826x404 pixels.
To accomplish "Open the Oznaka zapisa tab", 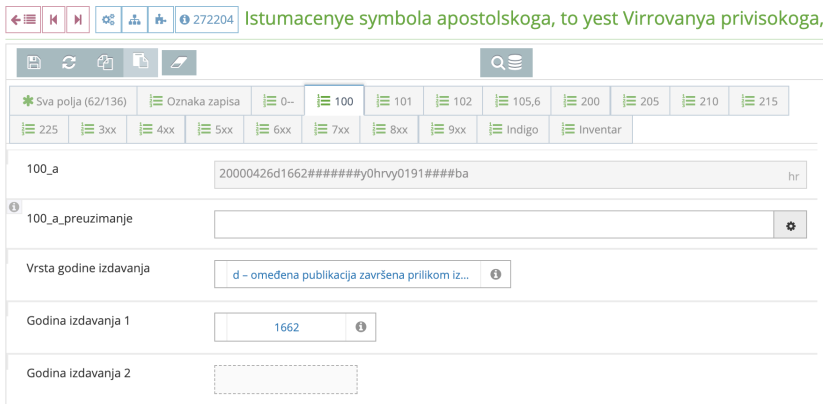I will coord(194,101).
